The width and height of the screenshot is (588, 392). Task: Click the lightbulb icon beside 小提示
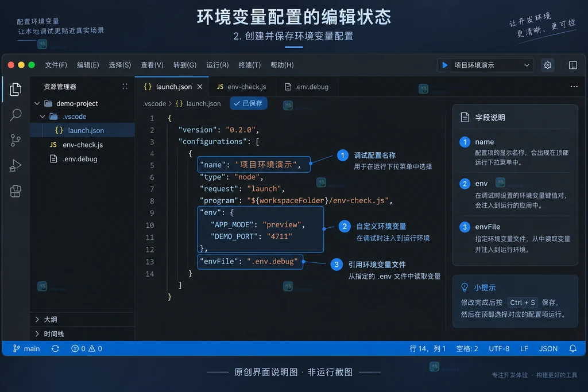[x=464, y=288]
